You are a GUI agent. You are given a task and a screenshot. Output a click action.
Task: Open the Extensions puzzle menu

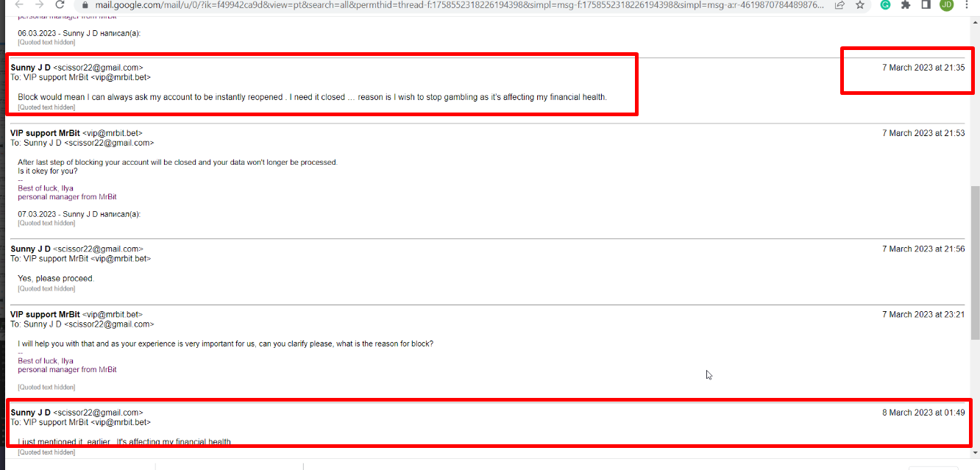906,4
